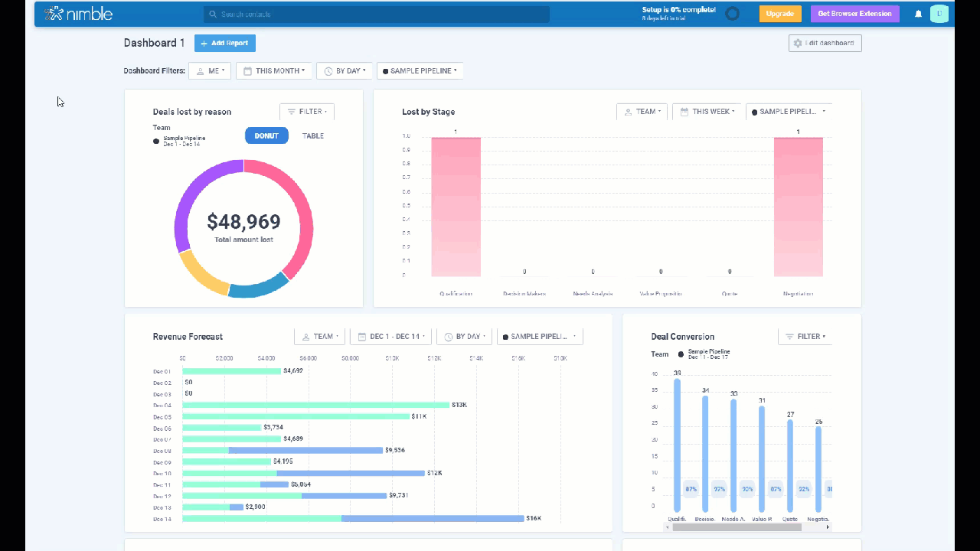Image resolution: width=980 pixels, height=551 pixels.
Task: Open the notifications bell
Action: click(x=918, y=14)
